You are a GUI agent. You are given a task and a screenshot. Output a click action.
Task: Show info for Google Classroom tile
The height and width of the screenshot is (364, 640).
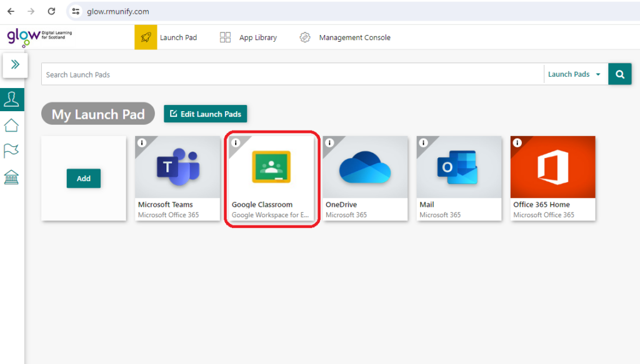point(236,142)
